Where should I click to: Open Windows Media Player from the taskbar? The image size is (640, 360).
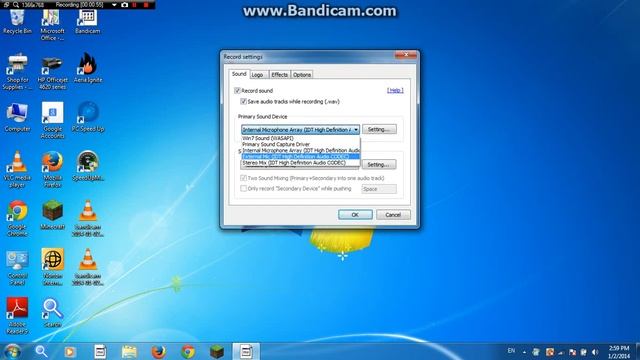pos(70,351)
